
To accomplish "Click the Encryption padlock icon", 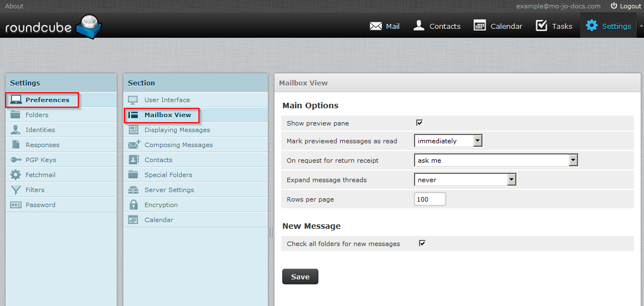I will (133, 205).
